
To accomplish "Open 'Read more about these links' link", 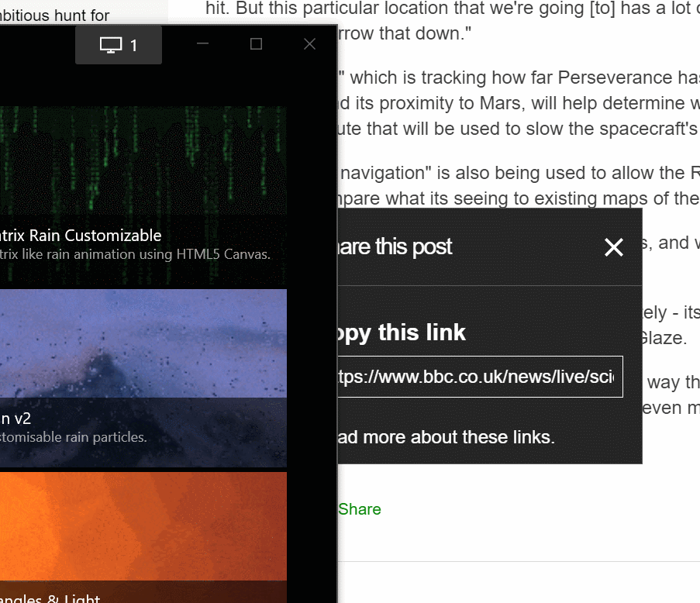I will point(446,437).
